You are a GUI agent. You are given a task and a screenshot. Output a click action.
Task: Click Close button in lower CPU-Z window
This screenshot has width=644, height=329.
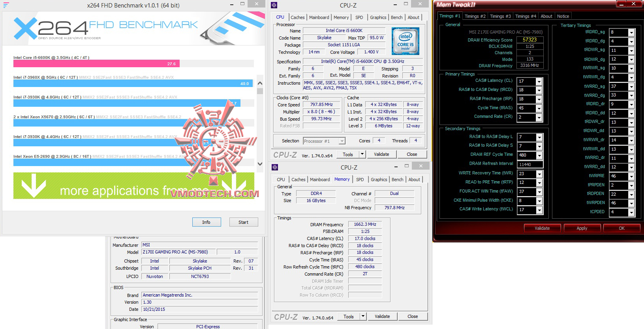pyautogui.click(x=413, y=317)
